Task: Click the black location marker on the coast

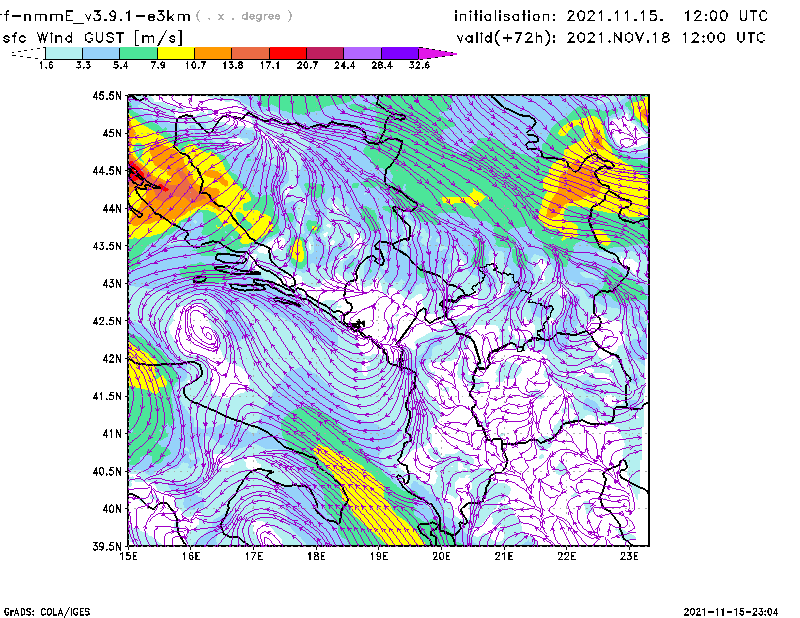Action: click(359, 324)
